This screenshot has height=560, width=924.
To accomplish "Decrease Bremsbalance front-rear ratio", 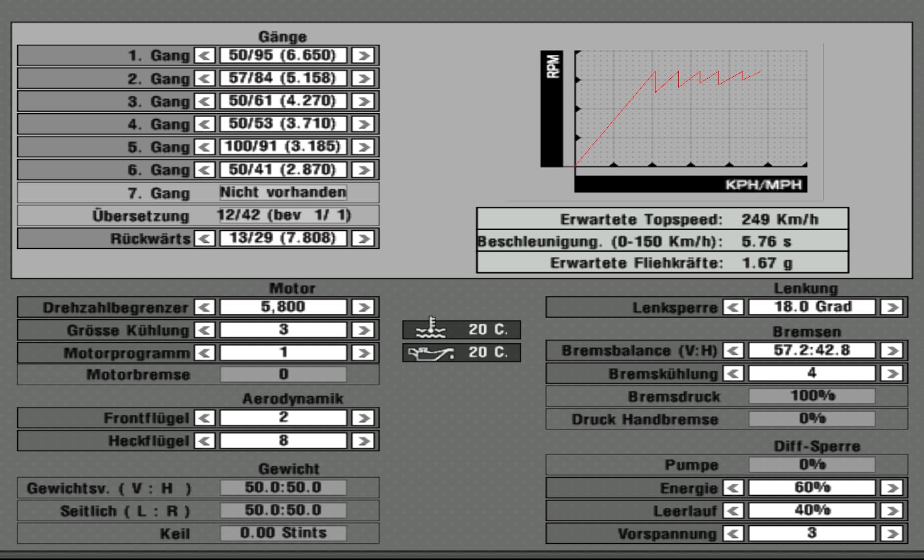I will pyautogui.click(x=733, y=351).
